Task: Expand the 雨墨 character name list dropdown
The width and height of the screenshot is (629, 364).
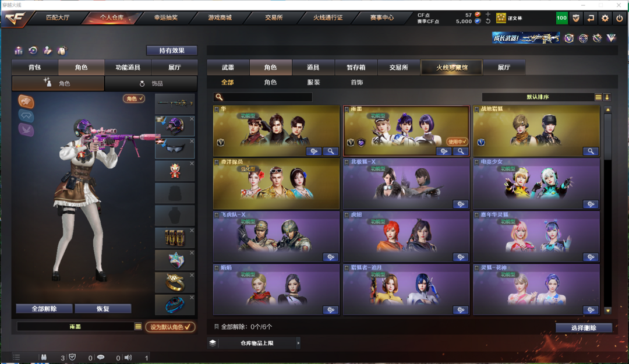Action: (138, 327)
